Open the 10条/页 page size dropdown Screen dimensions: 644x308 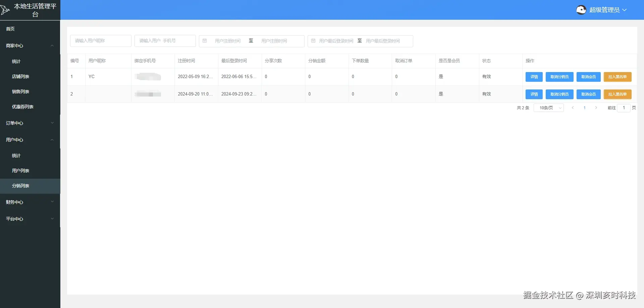coord(549,108)
